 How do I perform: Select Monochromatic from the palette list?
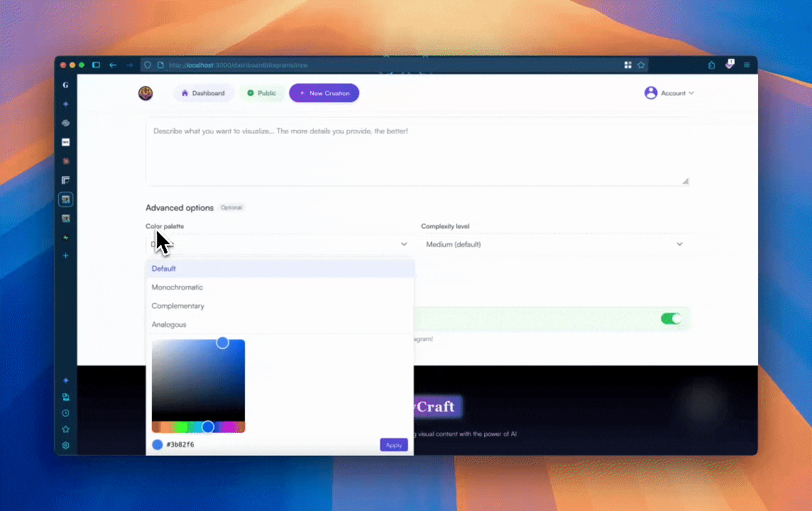(x=177, y=287)
